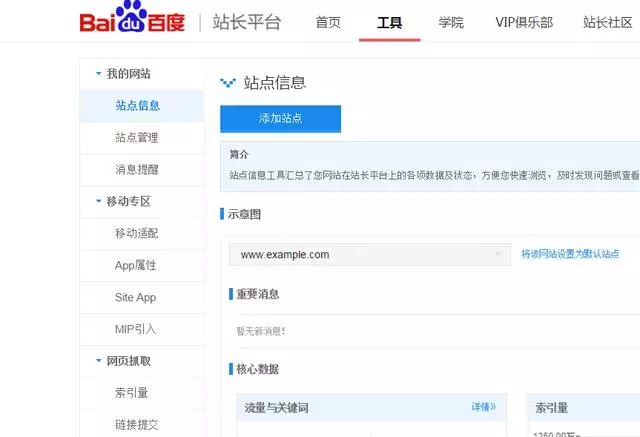
Task: Click the 简介 heading text
Action: point(239,154)
